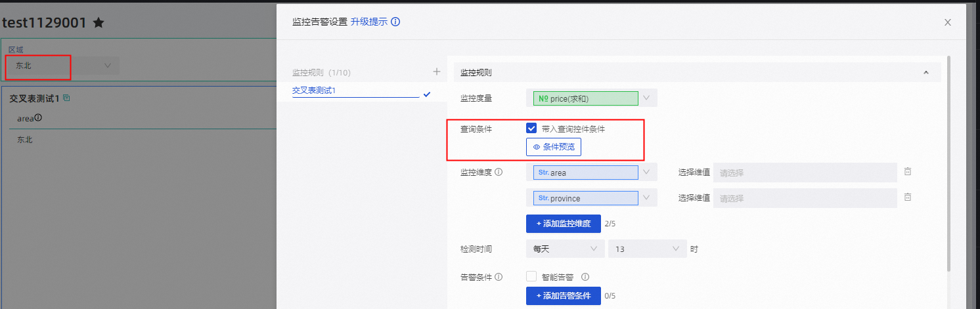Enable the 智能告警 checkbox

[x=531, y=277]
